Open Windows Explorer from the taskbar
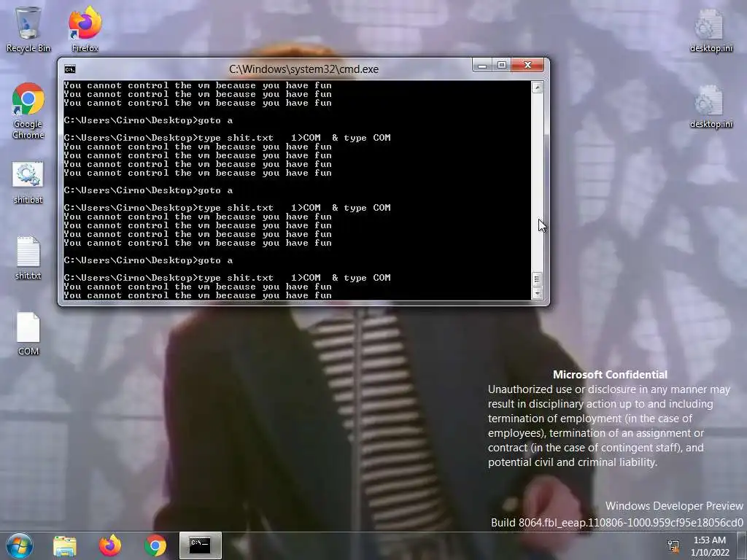 pyautogui.click(x=65, y=545)
